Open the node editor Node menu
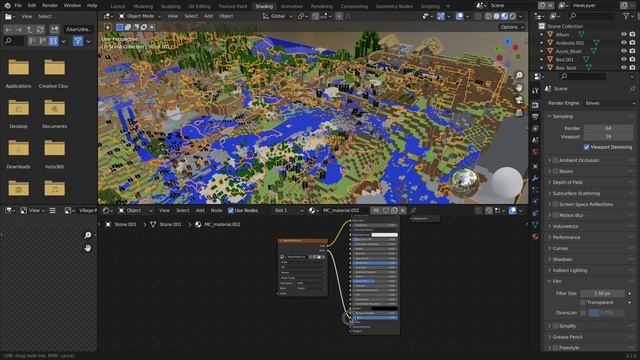The image size is (640, 360). click(x=216, y=211)
